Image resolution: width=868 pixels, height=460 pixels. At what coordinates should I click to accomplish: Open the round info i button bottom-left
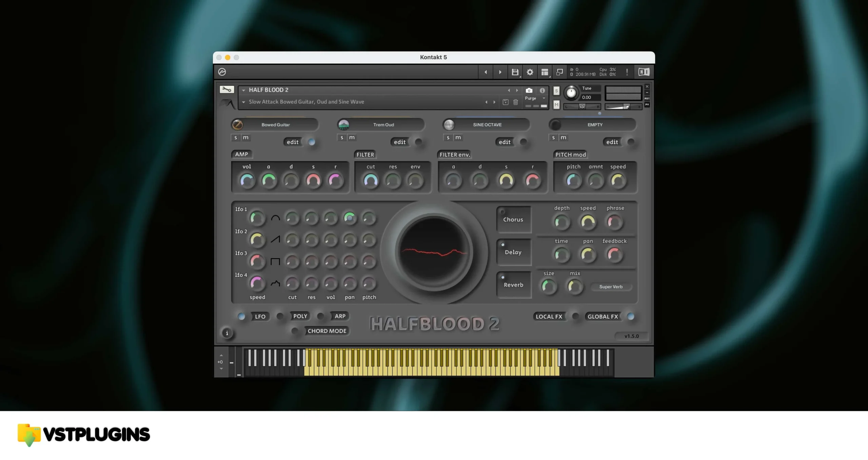(227, 333)
